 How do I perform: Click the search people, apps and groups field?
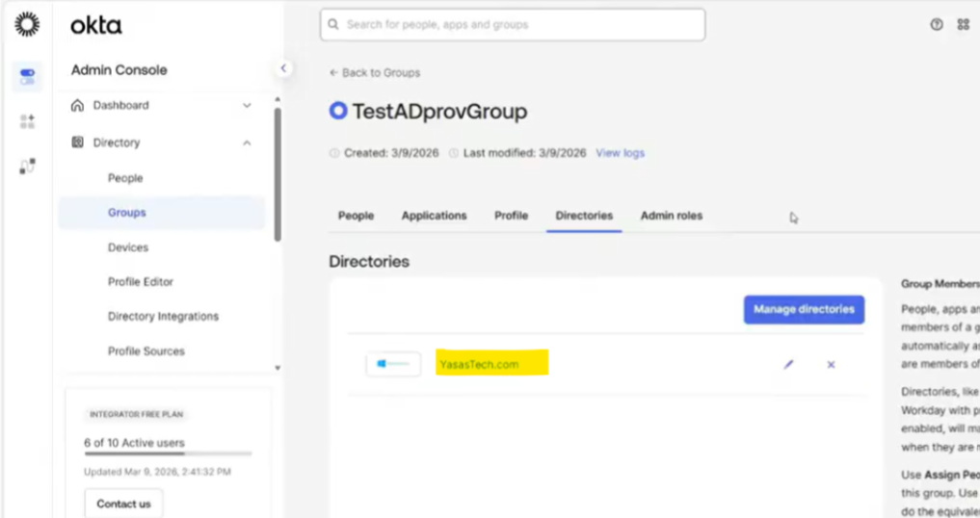click(513, 25)
